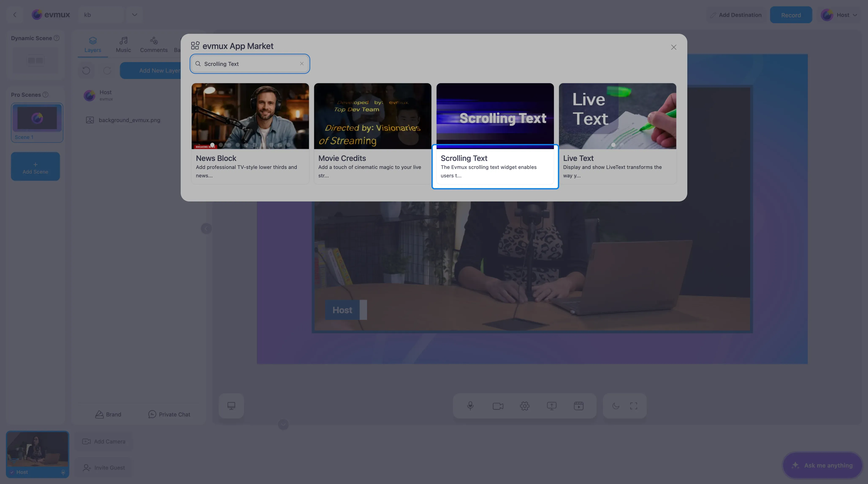Open stream settings gear
Screen dimensions: 868x484
point(525,406)
